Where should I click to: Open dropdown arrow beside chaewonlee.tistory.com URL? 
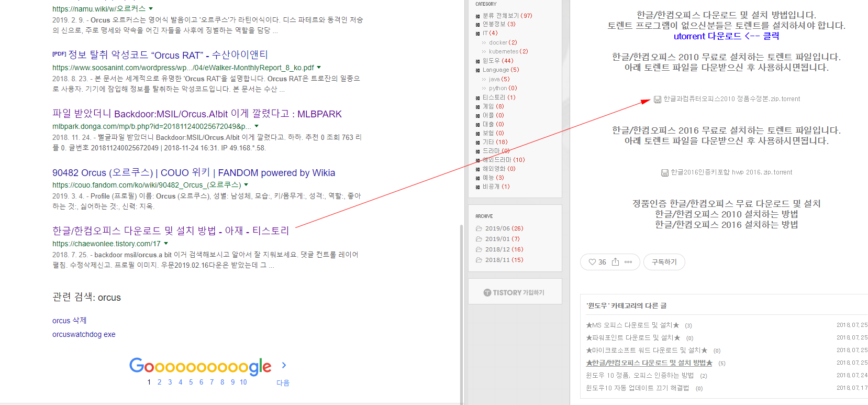tap(166, 243)
